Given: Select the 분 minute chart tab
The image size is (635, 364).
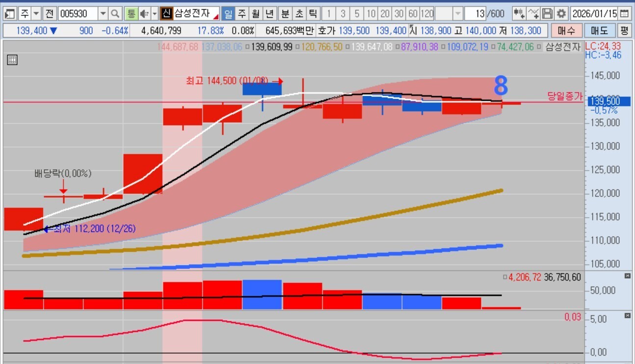Looking at the screenshot, I should (x=285, y=13).
